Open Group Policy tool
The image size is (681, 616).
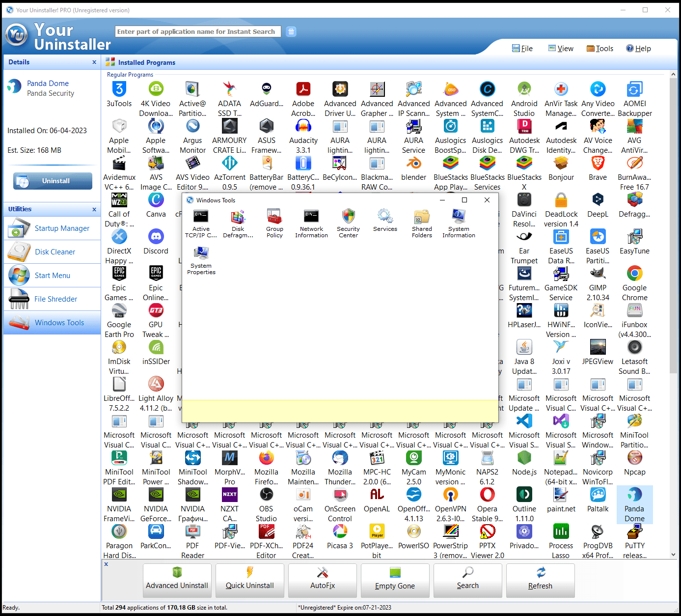click(274, 224)
